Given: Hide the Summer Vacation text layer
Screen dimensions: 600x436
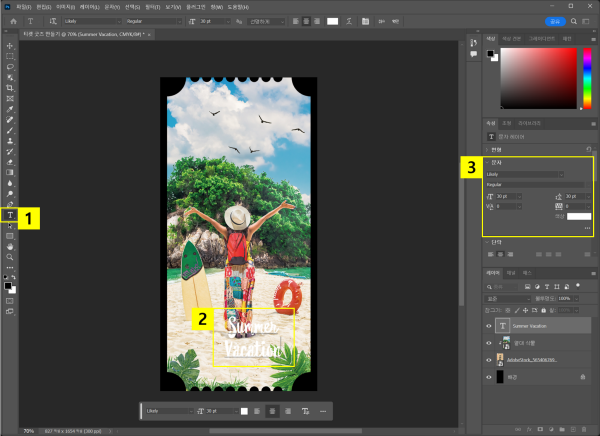Looking at the screenshot, I should [x=488, y=326].
